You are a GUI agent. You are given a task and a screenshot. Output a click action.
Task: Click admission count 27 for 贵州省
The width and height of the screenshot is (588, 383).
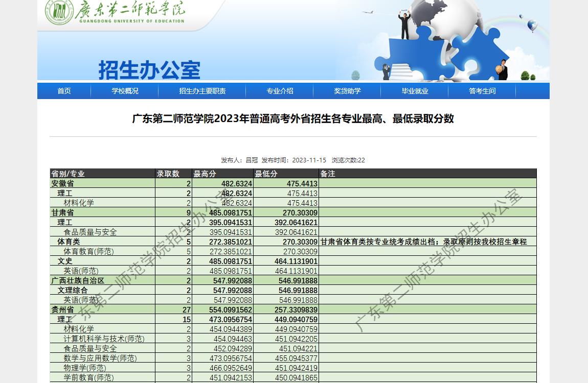(187, 310)
